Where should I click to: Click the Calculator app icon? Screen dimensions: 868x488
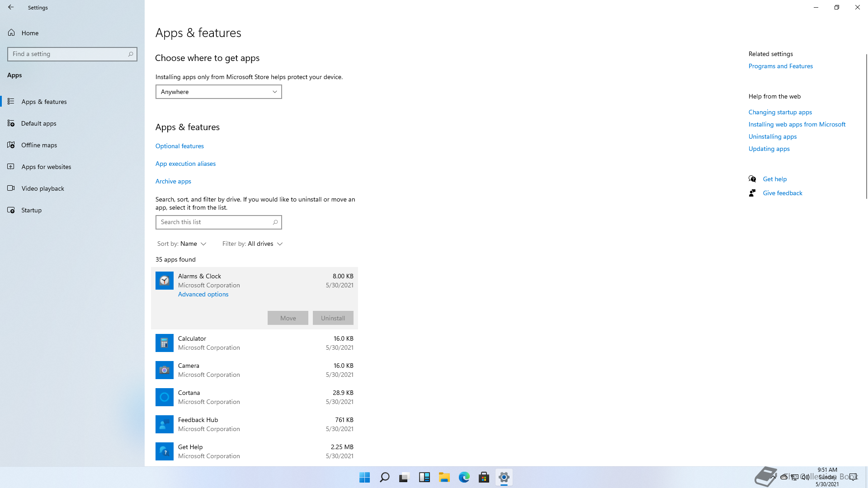pos(165,343)
